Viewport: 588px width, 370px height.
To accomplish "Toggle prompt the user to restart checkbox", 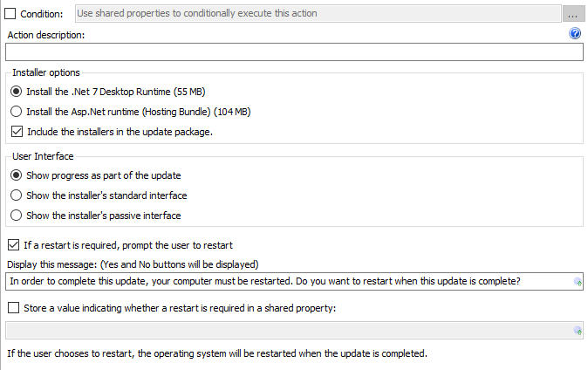I will coord(13,245).
